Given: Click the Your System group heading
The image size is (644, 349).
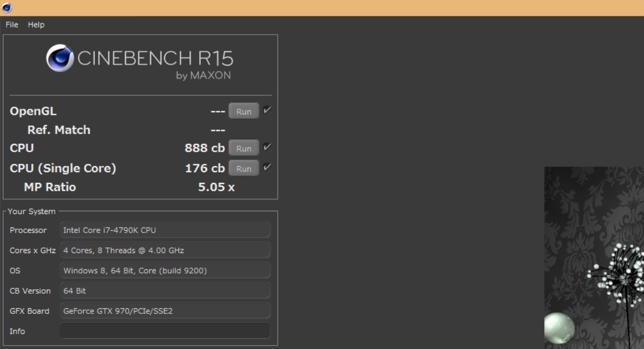Looking at the screenshot, I should [x=31, y=211].
